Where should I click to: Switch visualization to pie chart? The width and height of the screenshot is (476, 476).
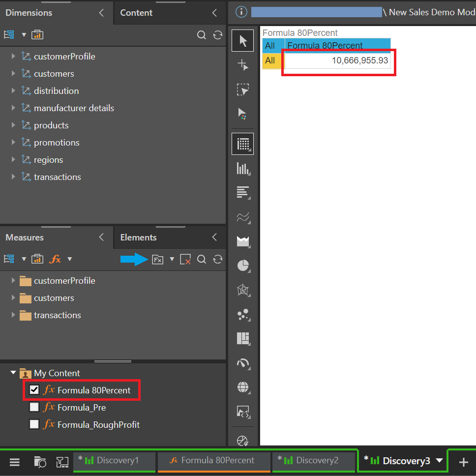pyautogui.click(x=243, y=266)
